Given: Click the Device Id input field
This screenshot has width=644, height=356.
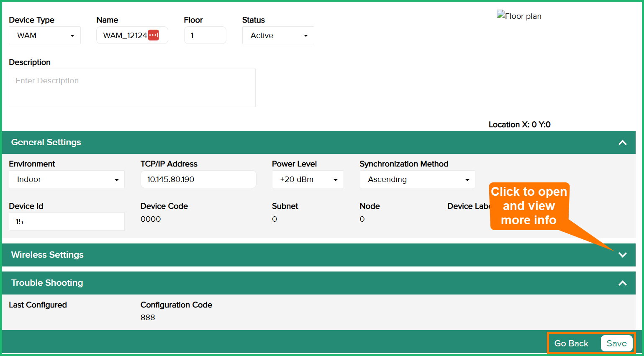Looking at the screenshot, I should point(67,222).
